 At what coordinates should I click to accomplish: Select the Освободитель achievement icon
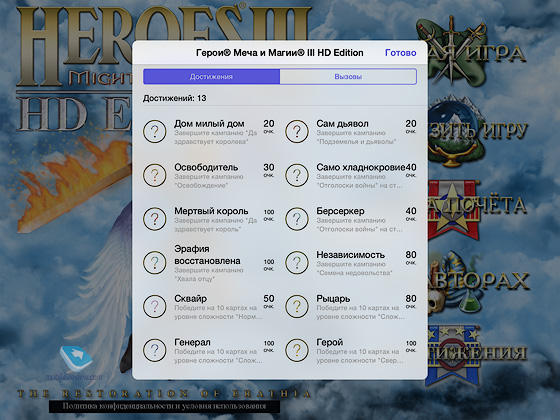pos(155,175)
